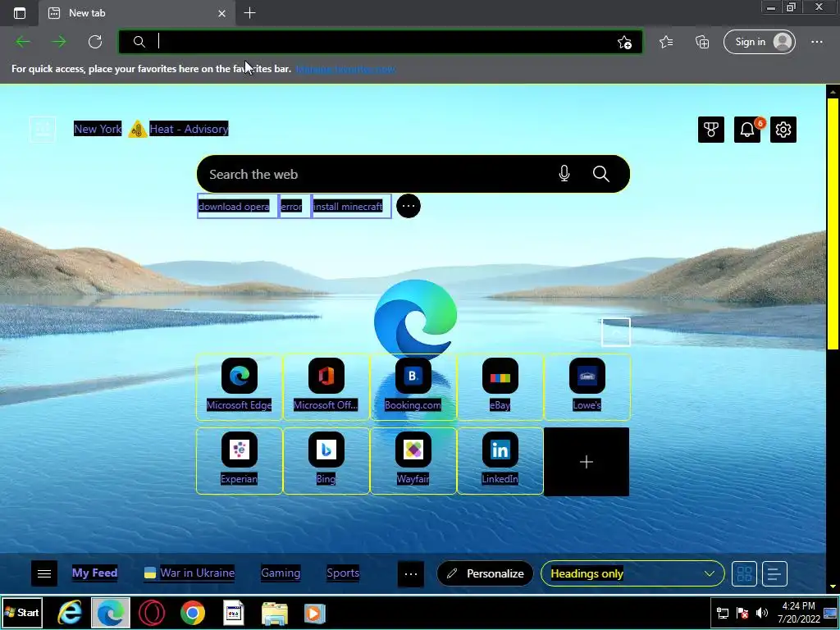
Task: Open the Microsoft Edge quick link tile
Action: pos(239,386)
